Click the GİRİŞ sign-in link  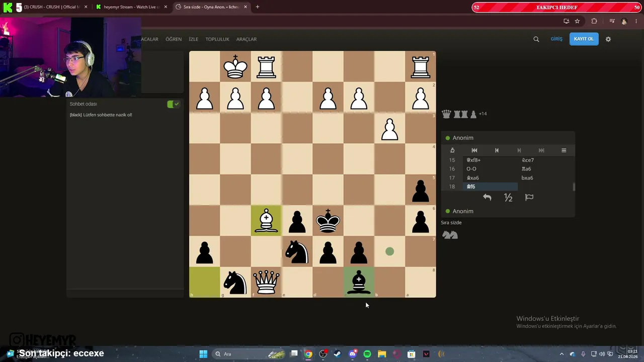click(556, 39)
